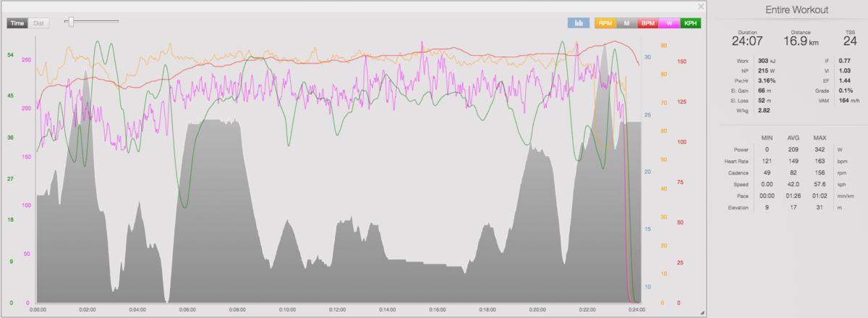Switch the x-axis to the Time tab
The image size is (868, 318).
coord(18,23)
